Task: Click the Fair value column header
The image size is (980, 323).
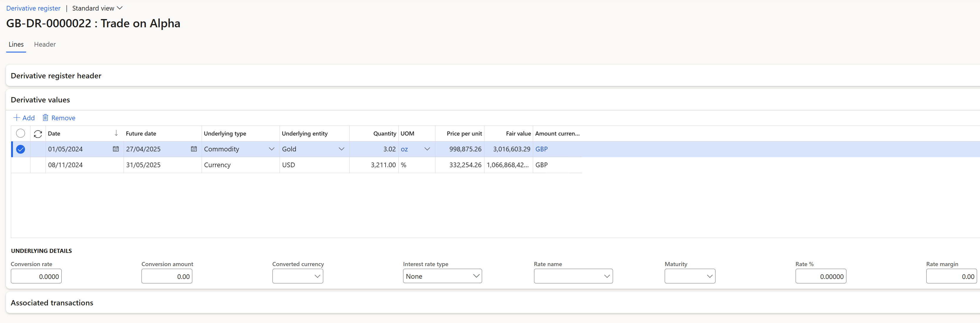Action: (x=508, y=133)
